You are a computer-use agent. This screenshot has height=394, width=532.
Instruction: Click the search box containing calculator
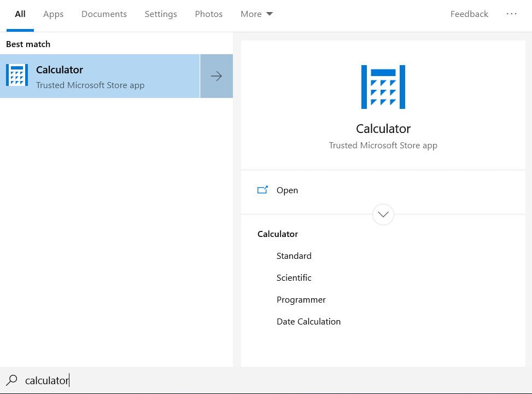[266, 380]
